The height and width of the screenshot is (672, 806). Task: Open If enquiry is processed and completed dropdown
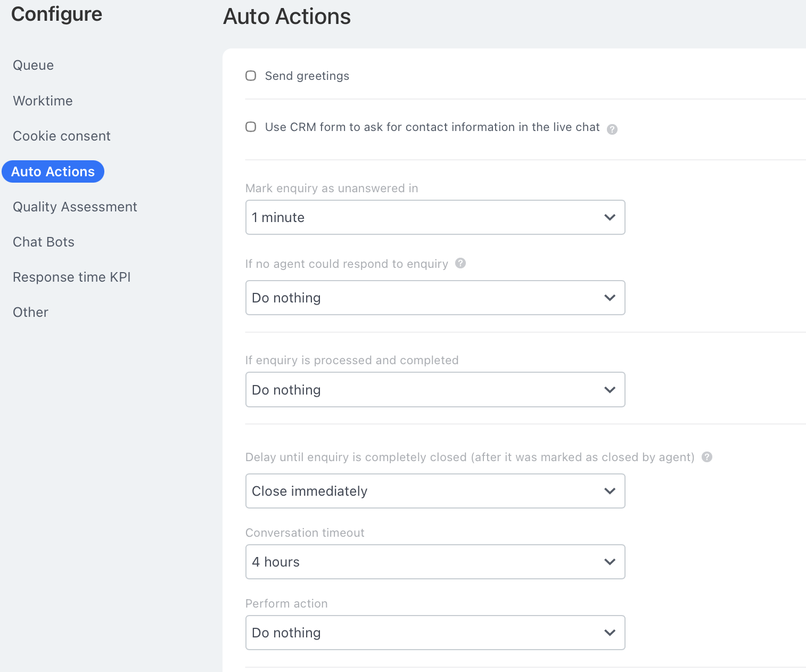(435, 390)
